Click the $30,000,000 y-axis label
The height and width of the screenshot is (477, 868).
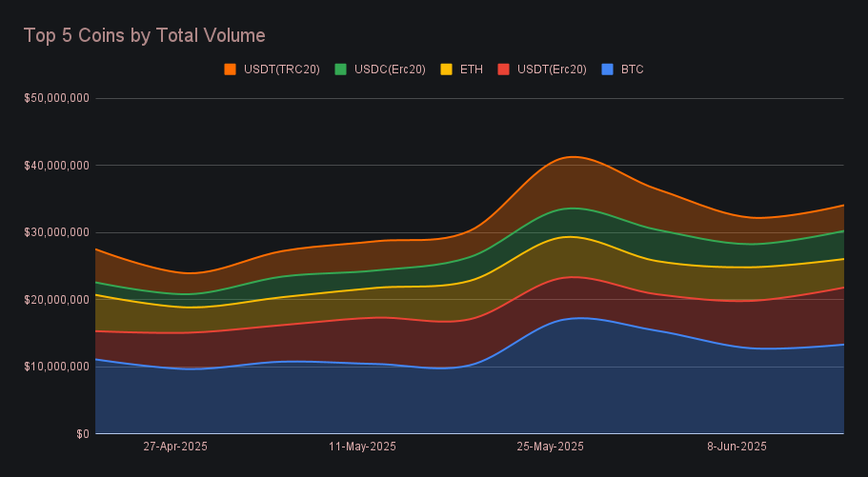[x=57, y=232]
